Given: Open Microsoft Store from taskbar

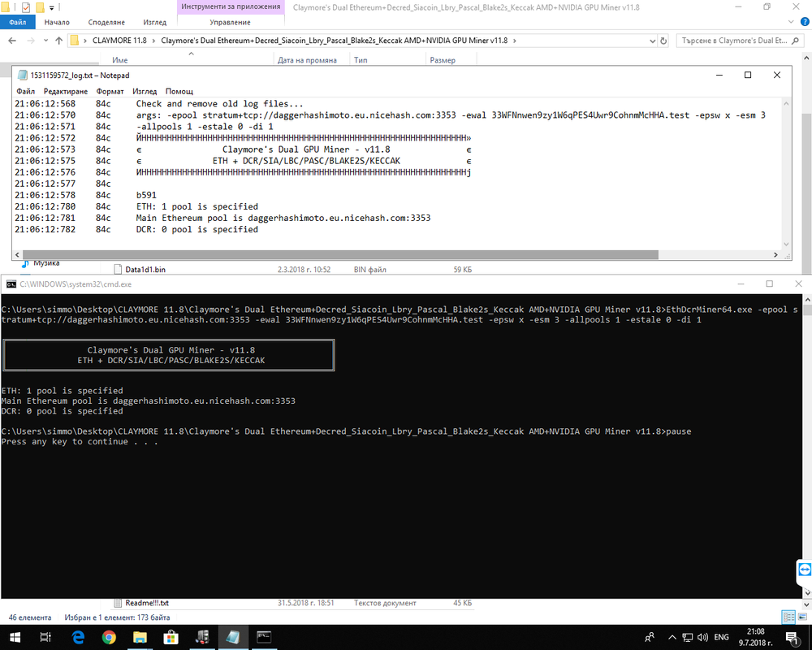Looking at the screenshot, I should 171,637.
